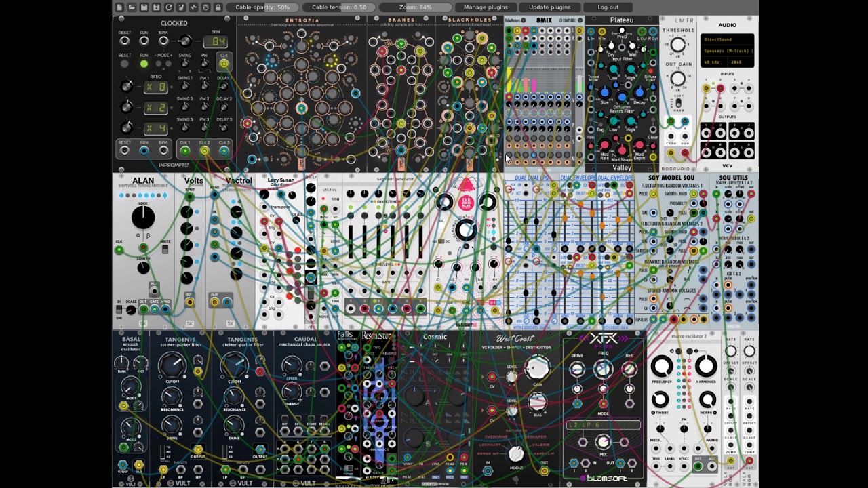Click the Caudal Speed knob
The image size is (868, 488).
pyautogui.click(x=292, y=366)
